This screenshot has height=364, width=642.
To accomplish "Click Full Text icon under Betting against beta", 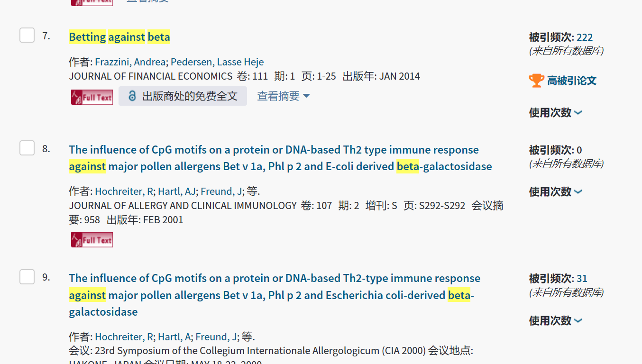I will coord(92,97).
